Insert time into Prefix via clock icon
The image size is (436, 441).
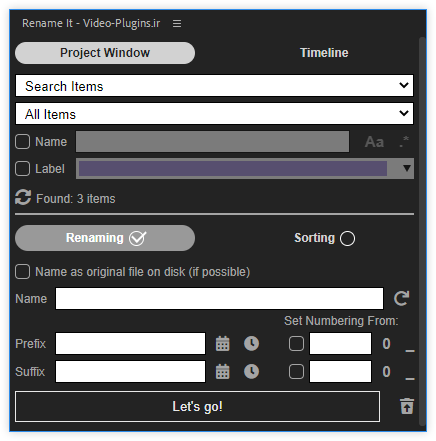click(251, 344)
